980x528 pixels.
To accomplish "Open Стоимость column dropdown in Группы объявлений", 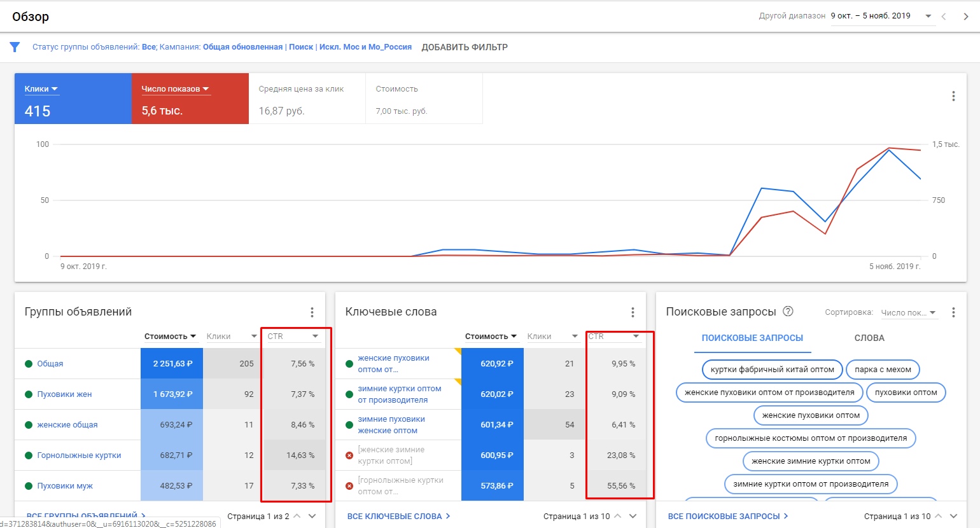I will tap(171, 337).
